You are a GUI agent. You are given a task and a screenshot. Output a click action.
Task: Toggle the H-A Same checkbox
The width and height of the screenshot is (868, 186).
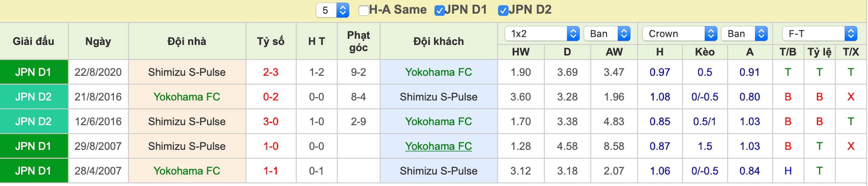(363, 11)
